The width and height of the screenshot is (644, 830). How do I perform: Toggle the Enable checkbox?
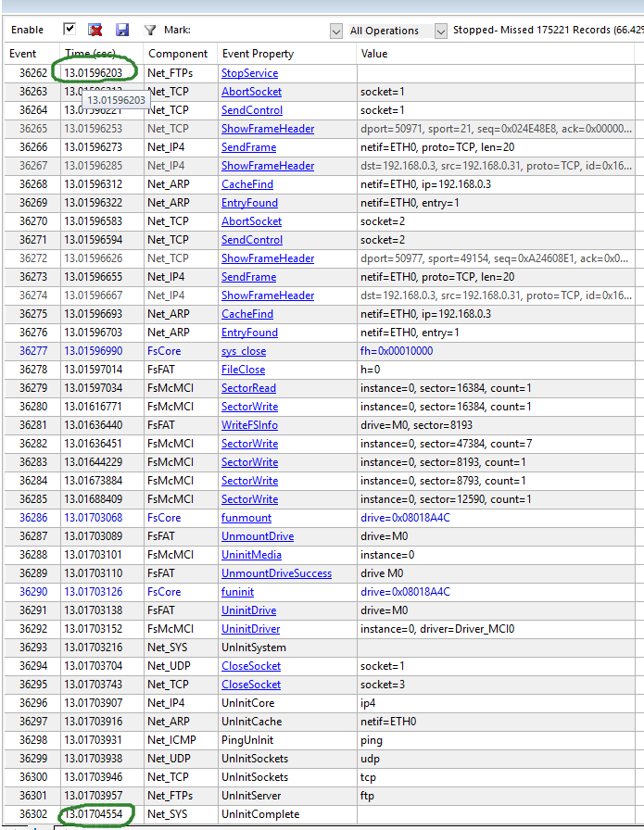69,29
